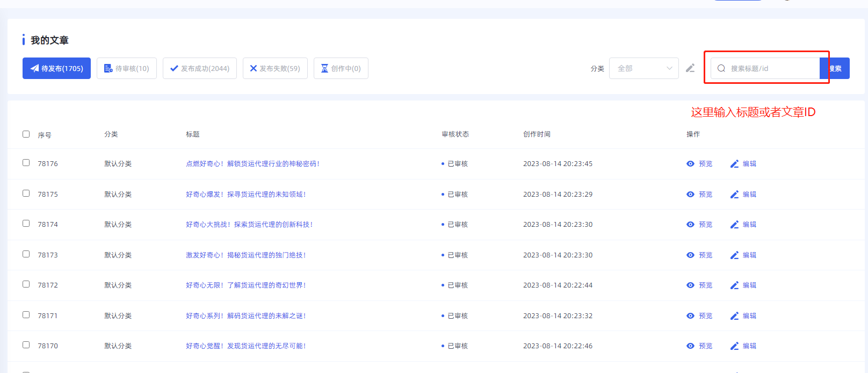Check the box for row 78175

click(26, 193)
